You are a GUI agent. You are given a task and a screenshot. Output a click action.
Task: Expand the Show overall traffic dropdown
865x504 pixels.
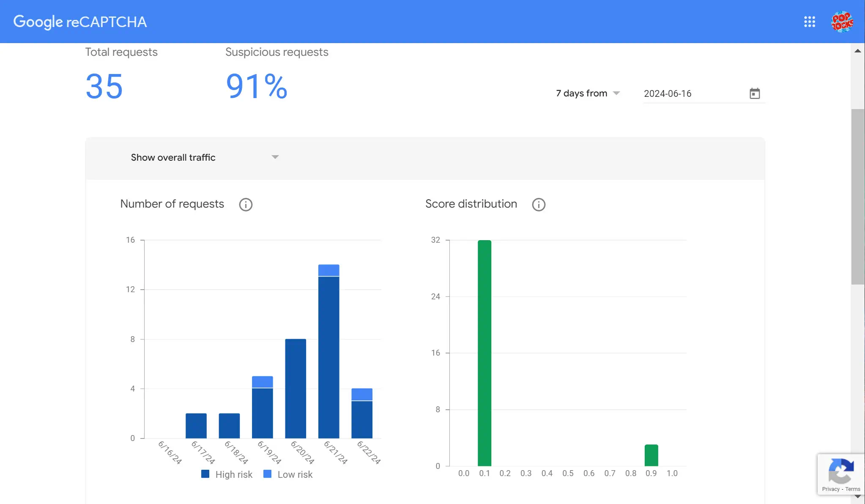tap(205, 157)
